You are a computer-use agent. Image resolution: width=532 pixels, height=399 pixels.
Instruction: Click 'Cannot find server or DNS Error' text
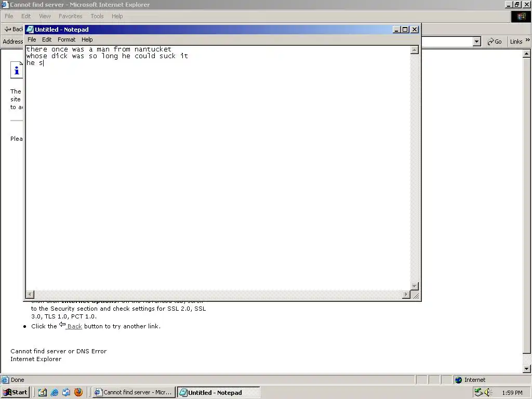(58, 351)
